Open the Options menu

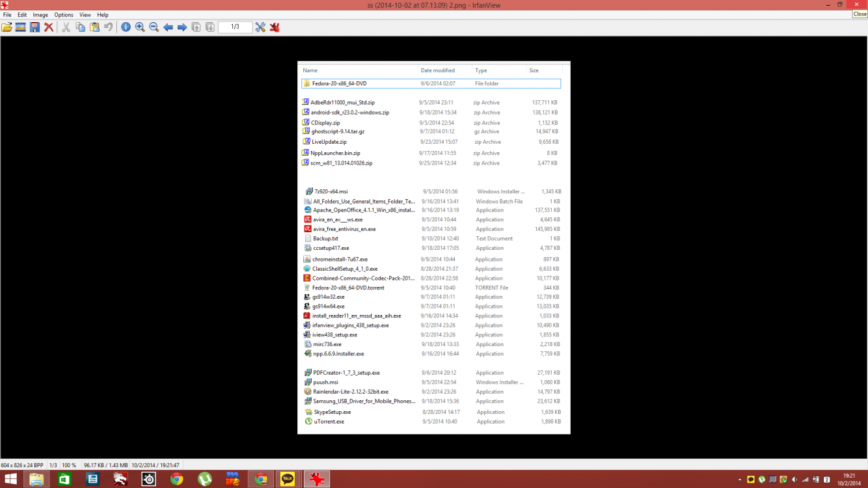pos(64,14)
